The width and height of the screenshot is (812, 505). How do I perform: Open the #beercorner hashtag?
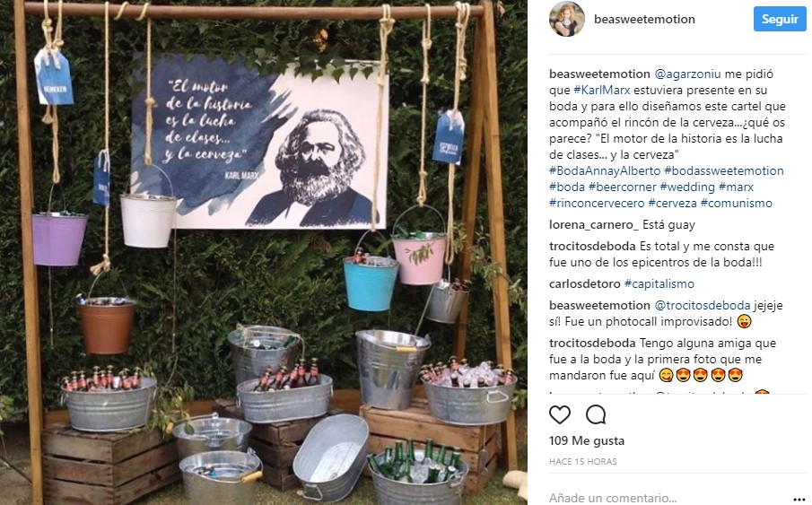coord(622,187)
